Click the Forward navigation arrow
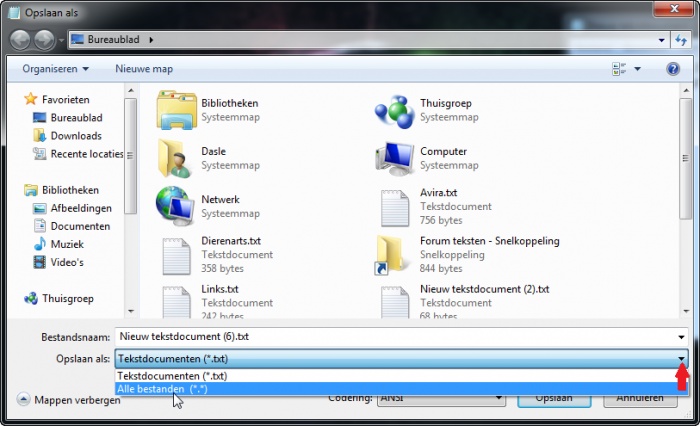This screenshot has height=426, width=700. point(44,40)
